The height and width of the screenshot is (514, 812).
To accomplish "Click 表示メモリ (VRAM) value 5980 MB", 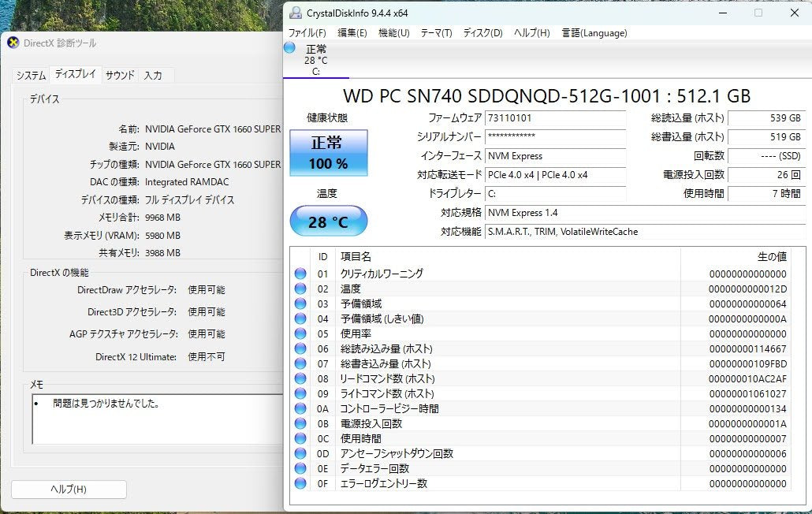I will coord(162,236).
